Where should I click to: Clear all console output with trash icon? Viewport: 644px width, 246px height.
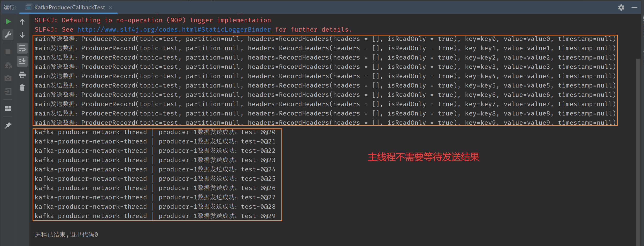pyautogui.click(x=22, y=88)
